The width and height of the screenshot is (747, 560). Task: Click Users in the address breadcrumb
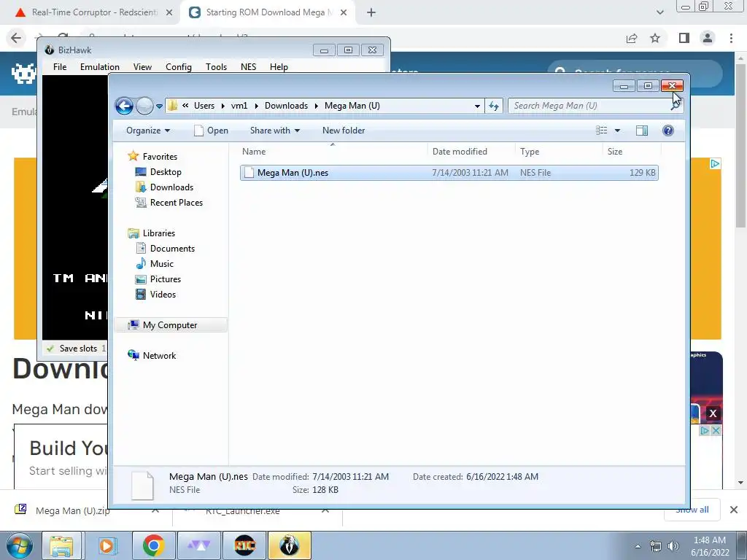(x=204, y=106)
